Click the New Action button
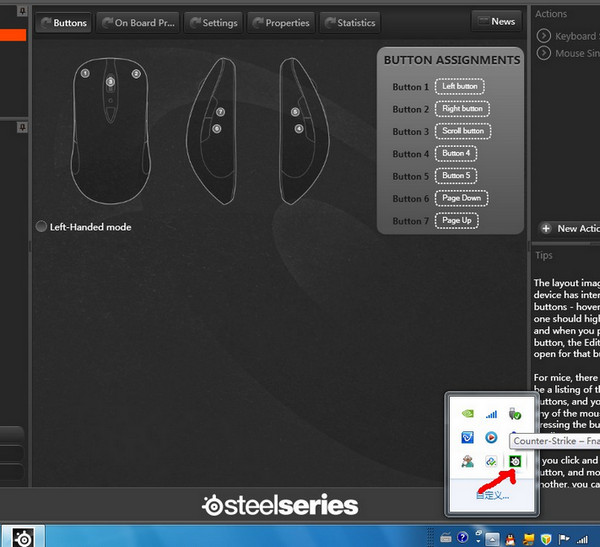Viewport: 600px width, 547px height. pos(568,228)
